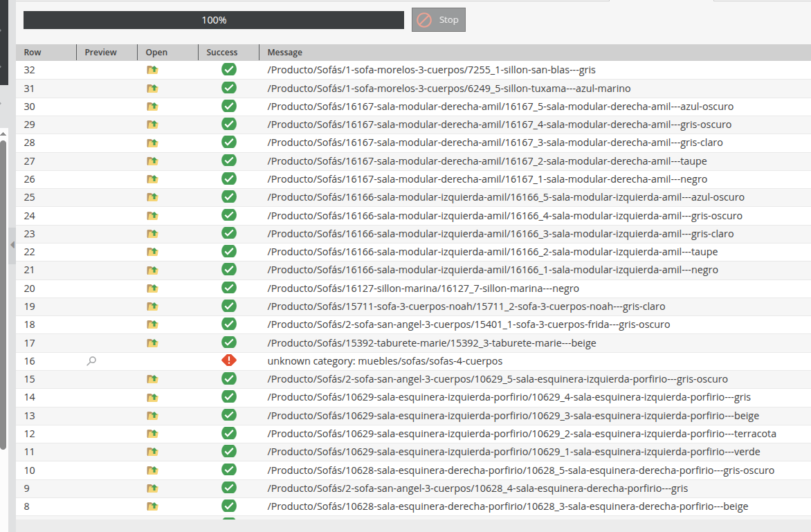Click green success checkmark in row 28
The width and height of the screenshot is (811, 532).
[x=229, y=143]
